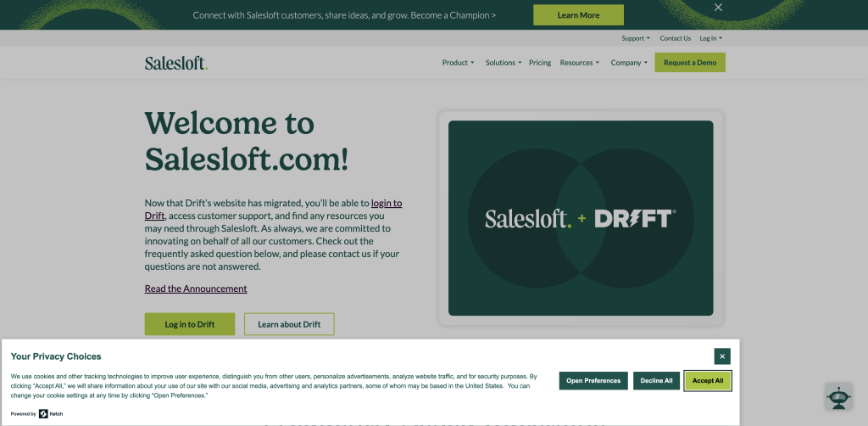Viewport: 868px width, 426px height.
Task: Close the privacy choices panel
Action: tap(722, 356)
